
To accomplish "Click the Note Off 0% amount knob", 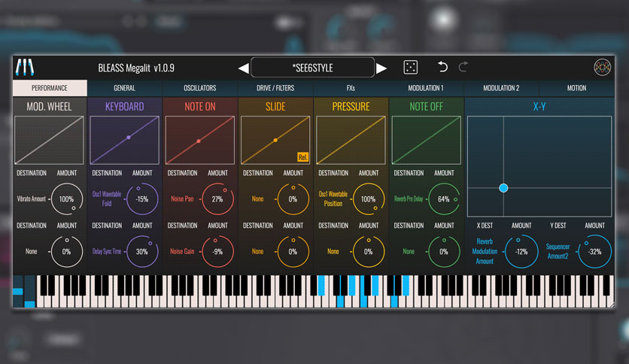I will click(444, 252).
